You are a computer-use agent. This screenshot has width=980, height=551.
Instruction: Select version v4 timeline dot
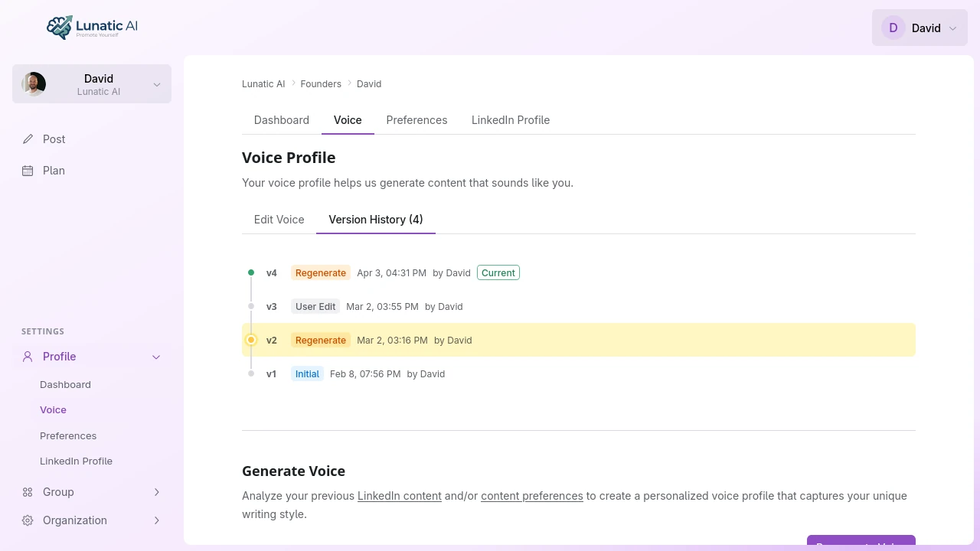[251, 272]
